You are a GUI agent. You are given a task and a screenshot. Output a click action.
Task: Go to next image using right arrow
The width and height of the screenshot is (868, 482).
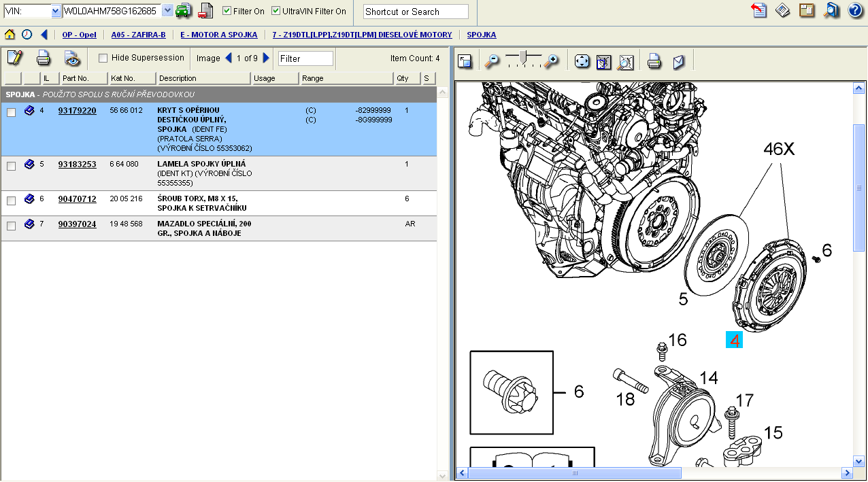(x=266, y=58)
